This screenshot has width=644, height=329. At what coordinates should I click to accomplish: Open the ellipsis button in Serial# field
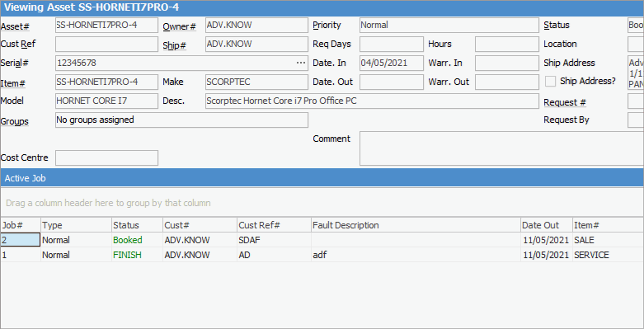click(x=301, y=63)
